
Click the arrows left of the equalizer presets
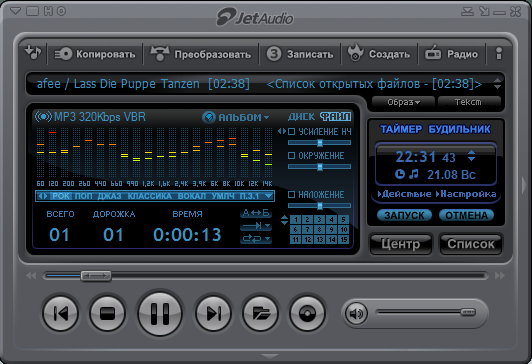pyautogui.click(x=43, y=196)
